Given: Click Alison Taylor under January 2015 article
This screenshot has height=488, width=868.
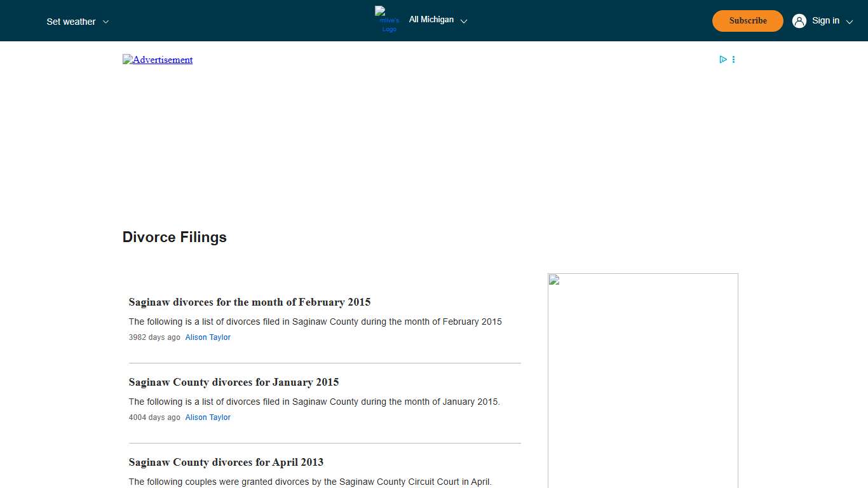Looking at the screenshot, I should pyautogui.click(x=208, y=417).
